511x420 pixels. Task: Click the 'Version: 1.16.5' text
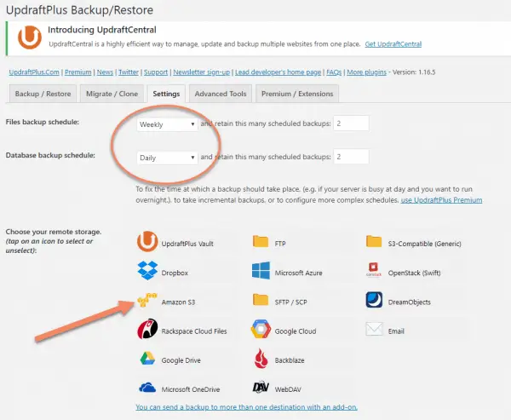pos(414,72)
